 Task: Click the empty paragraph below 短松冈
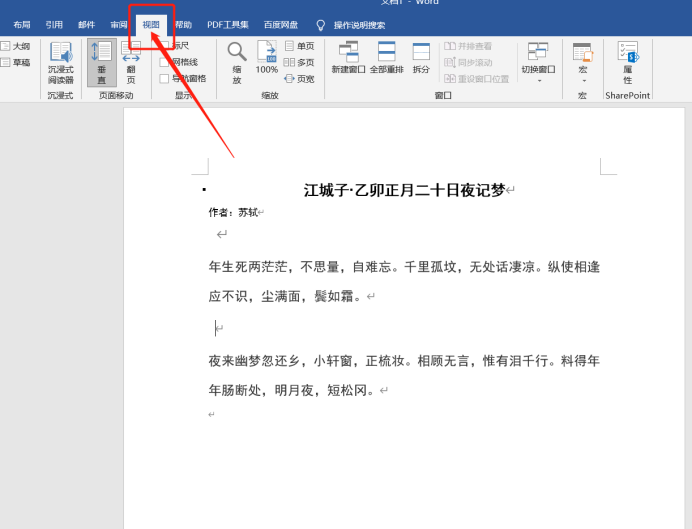pyautogui.click(x=211, y=414)
